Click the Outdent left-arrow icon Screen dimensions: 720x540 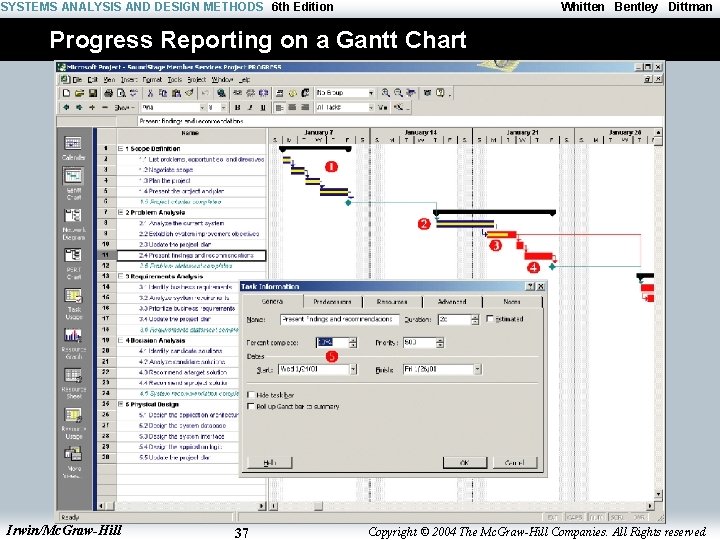tap(66, 107)
